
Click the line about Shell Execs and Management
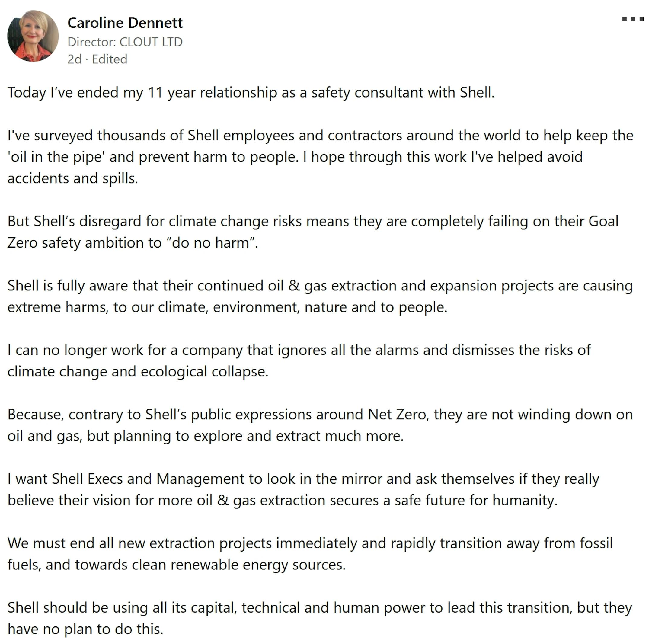(x=303, y=479)
